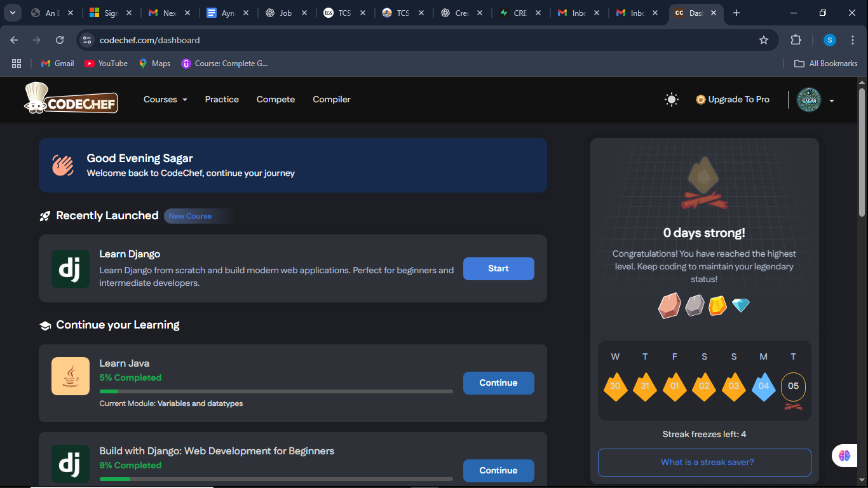Switch to the CRE tab
This screenshot has height=488, width=868.
pos(520,13)
